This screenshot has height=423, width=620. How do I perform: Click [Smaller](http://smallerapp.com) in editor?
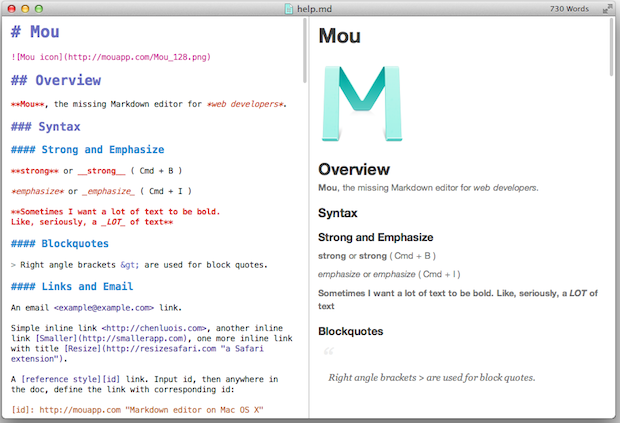[x=111, y=338]
